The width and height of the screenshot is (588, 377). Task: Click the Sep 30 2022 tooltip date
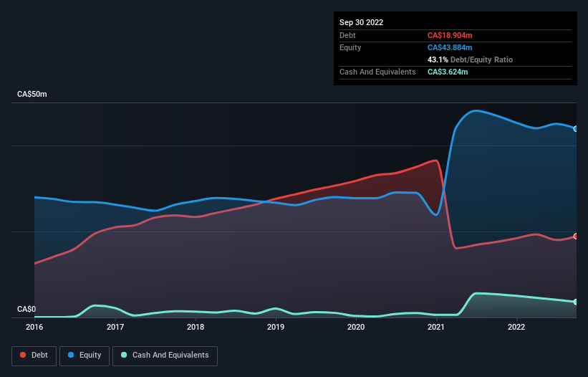361,22
